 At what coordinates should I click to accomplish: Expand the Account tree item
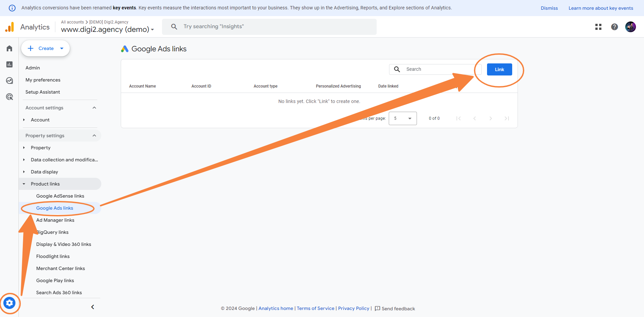click(x=24, y=120)
